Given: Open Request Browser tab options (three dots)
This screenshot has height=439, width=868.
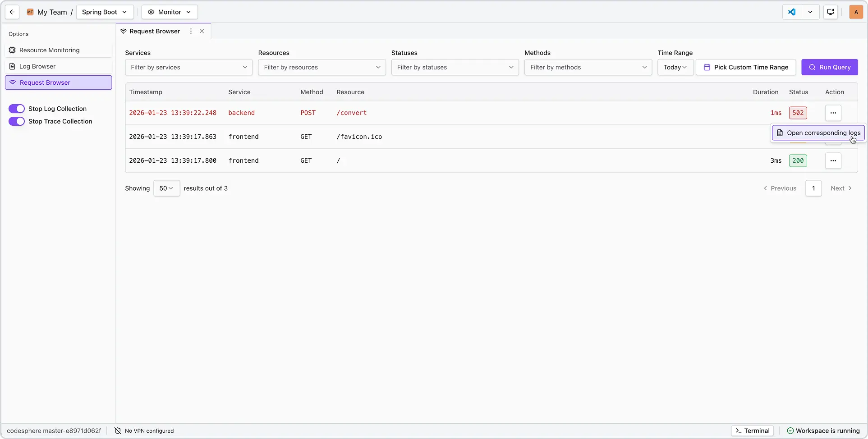Looking at the screenshot, I should pos(191,31).
